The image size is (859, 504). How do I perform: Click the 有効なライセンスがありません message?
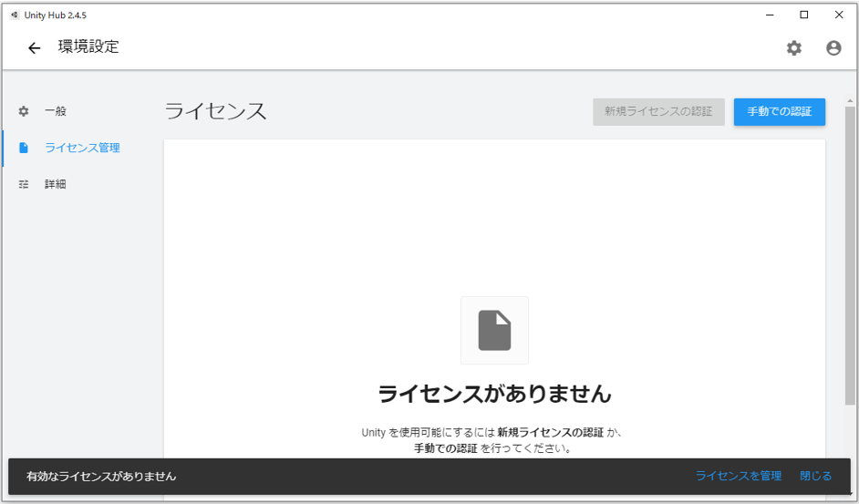tap(101, 477)
